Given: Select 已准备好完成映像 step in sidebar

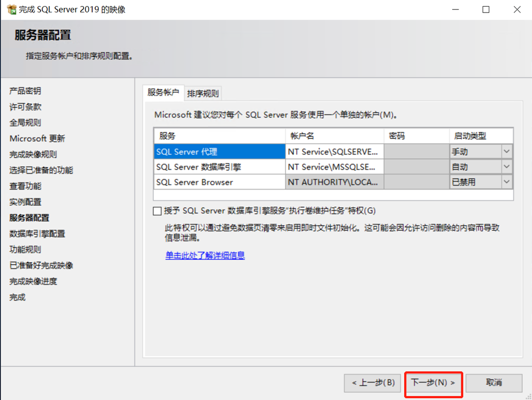Looking at the screenshot, I should 41,265.
